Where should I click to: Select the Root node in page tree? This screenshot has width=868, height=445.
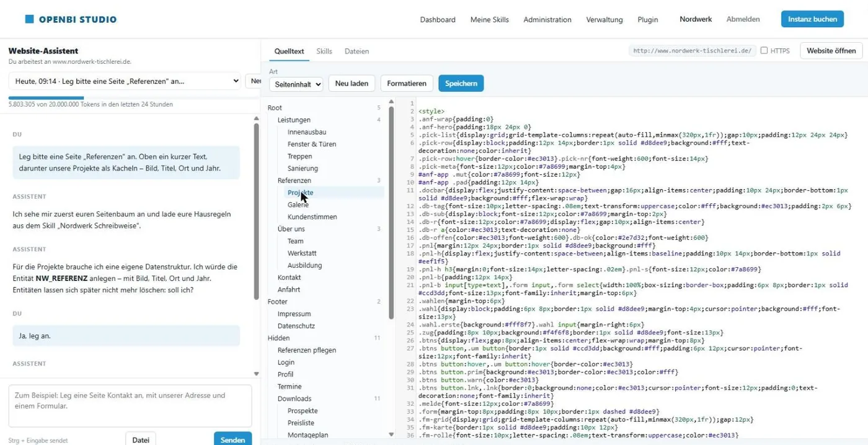[275, 108]
